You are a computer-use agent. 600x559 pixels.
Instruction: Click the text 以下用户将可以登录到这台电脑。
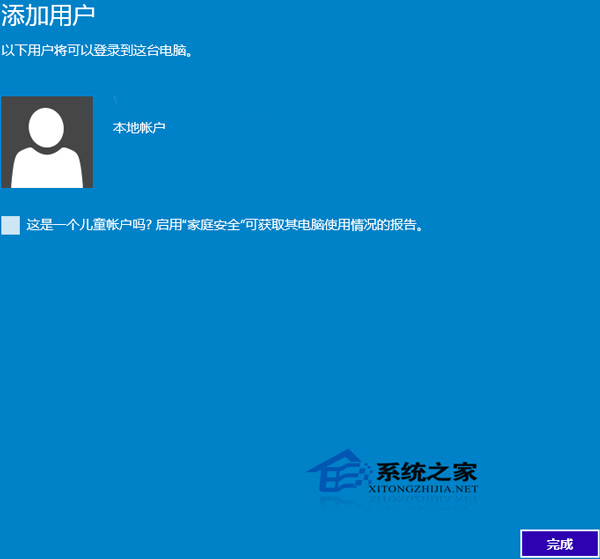97,50
